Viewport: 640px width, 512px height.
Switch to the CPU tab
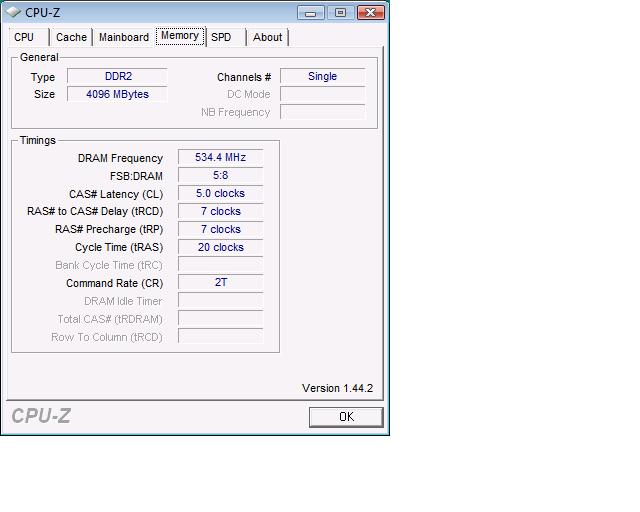click(29, 37)
